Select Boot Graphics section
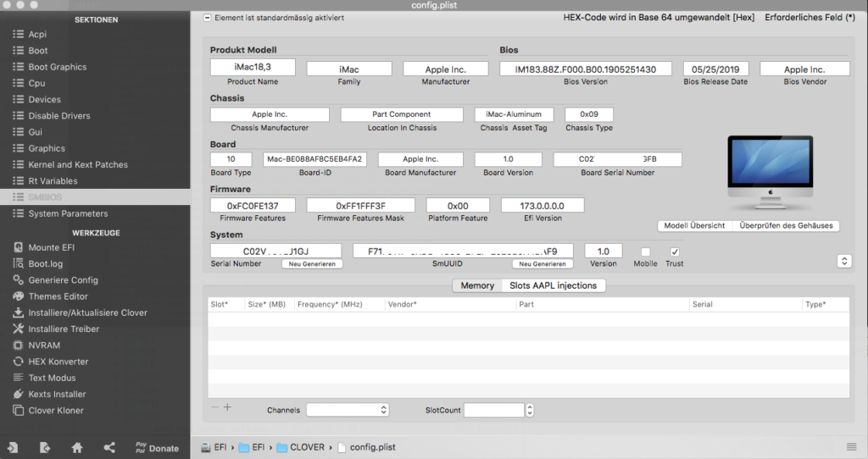Viewport: 868px width, 459px height. [x=95, y=67]
